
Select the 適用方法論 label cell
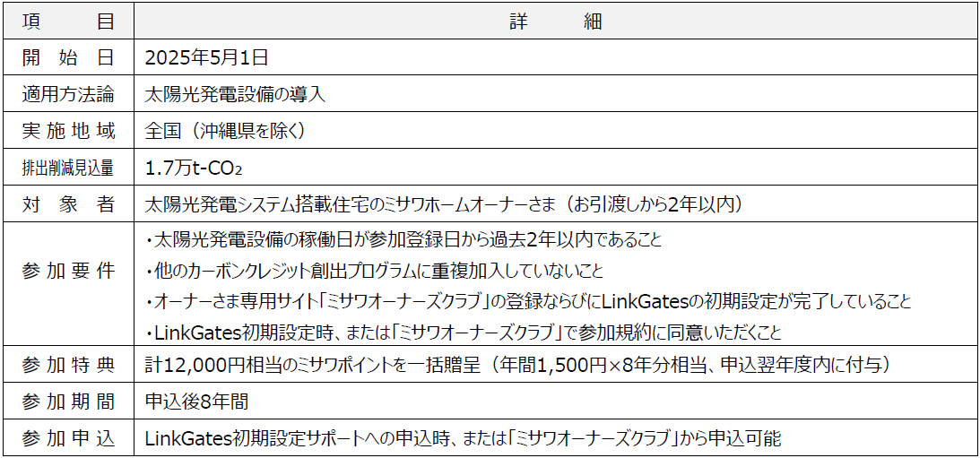68,94
